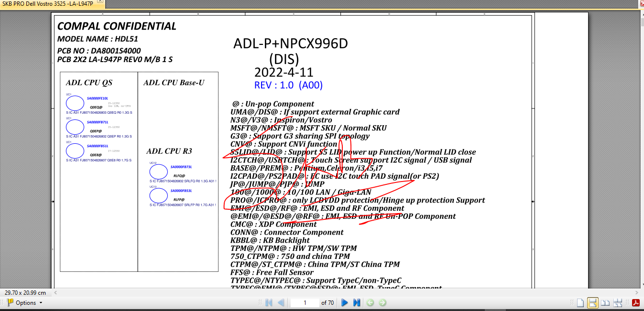Click the UMA@/DIS@ external Graphic card line
The height and width of the screenshot is (311, 644).
pos(315,112)
